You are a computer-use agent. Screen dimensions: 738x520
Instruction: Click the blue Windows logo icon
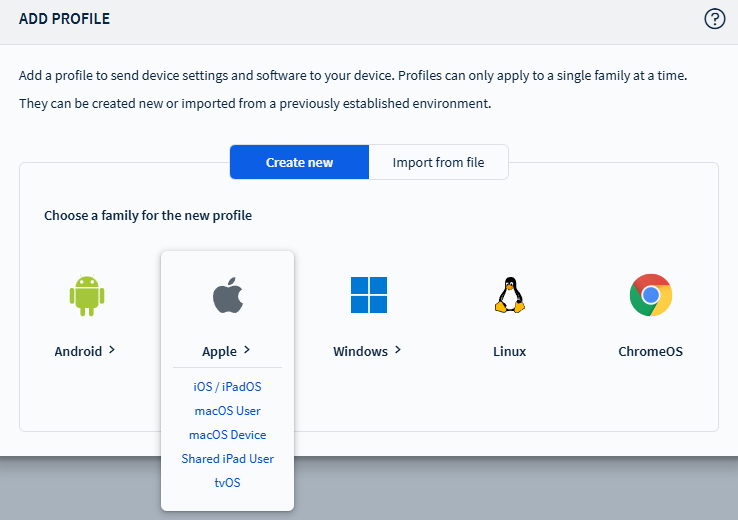(x=368, y=295)
